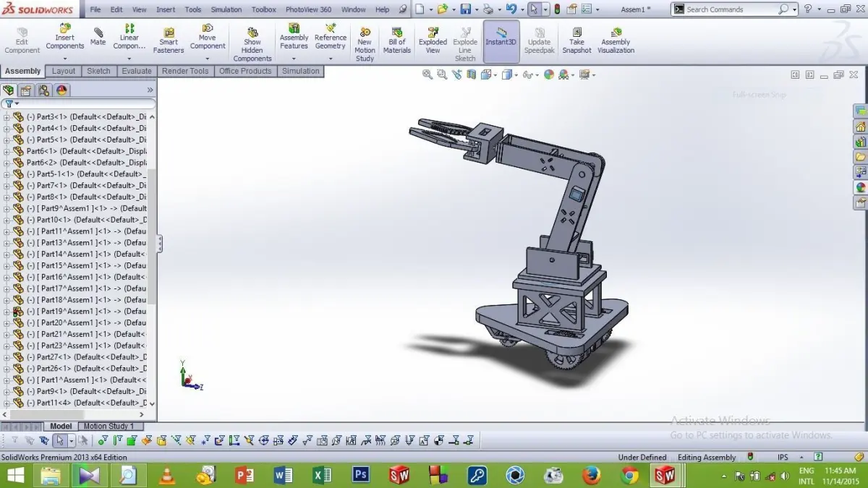Open Photoshop from the taskbar

click(x=361, y=475)
